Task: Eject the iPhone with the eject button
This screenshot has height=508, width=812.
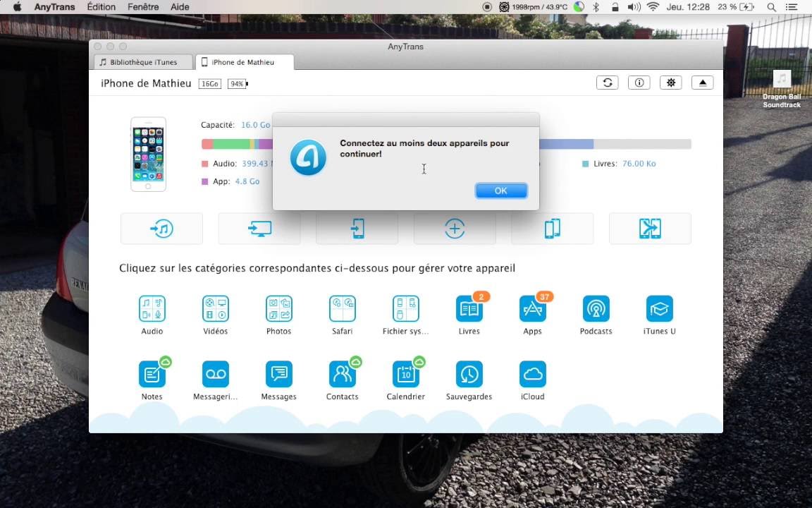Action: coord(702,83)
